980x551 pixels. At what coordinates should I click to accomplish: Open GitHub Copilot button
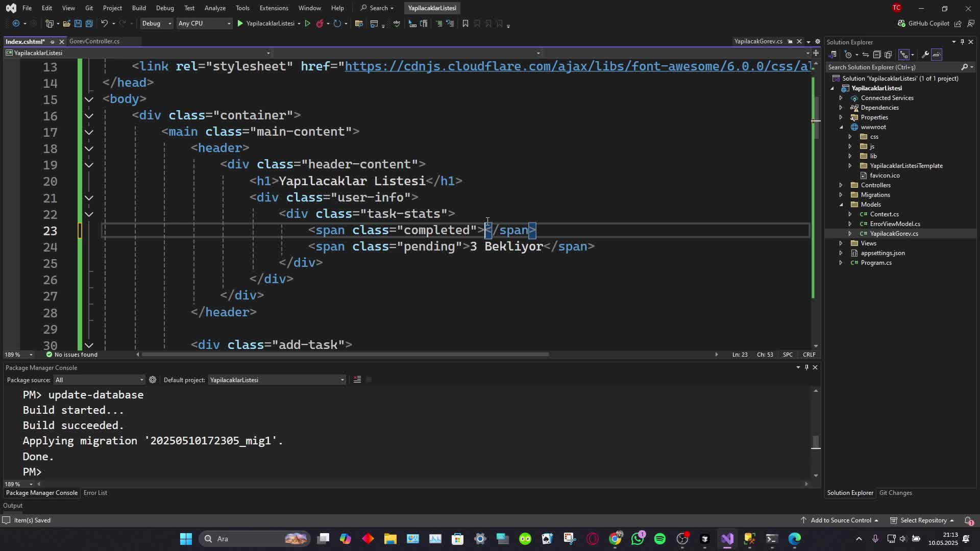(923, 23)
